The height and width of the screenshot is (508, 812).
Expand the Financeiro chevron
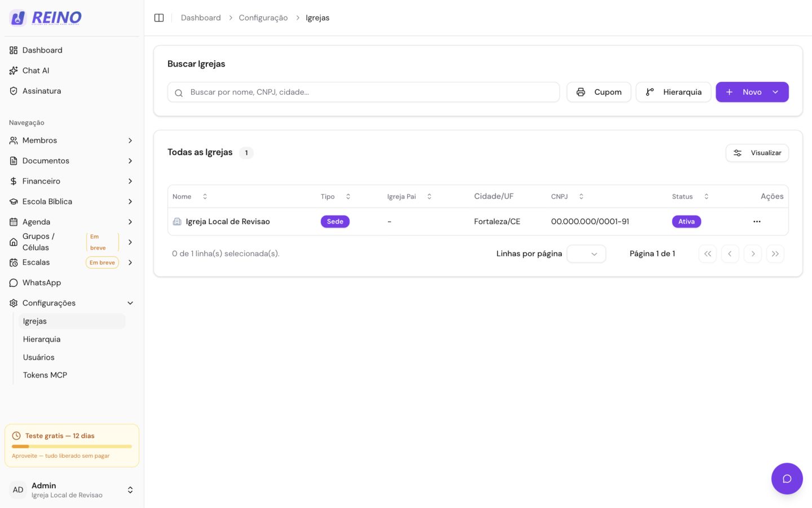coord(130,181)
